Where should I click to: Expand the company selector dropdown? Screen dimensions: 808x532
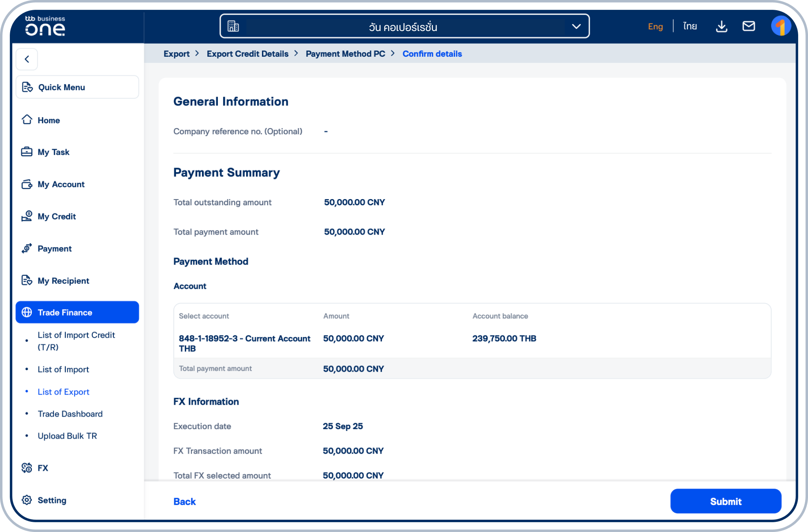pyautogui.click(x=576, y=27)
